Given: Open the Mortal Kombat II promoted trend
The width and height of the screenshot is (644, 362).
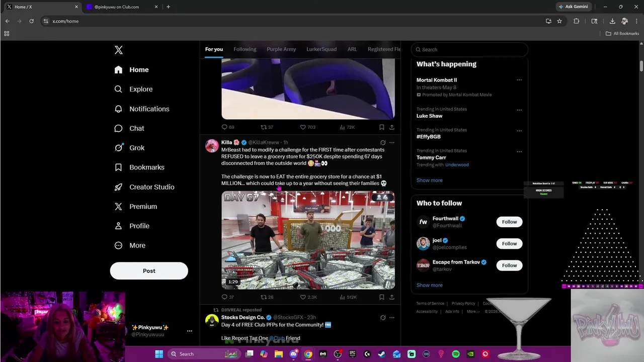Looking at the screenshot, I should click(x=437, y=80).
